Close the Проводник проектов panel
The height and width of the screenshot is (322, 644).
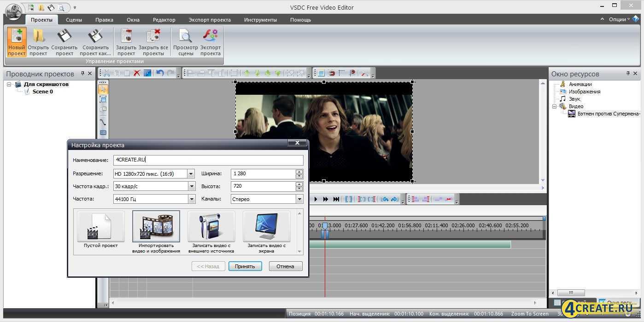coord(90,74)
